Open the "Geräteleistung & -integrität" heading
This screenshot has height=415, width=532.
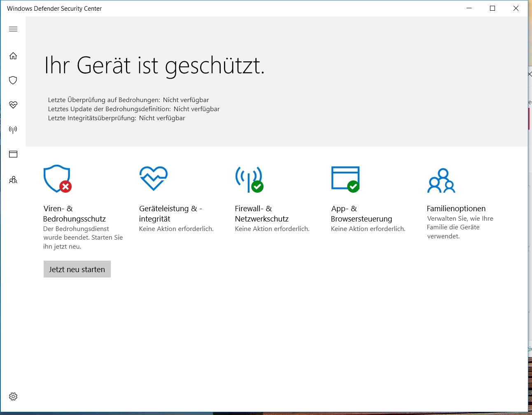click(170, 214)
